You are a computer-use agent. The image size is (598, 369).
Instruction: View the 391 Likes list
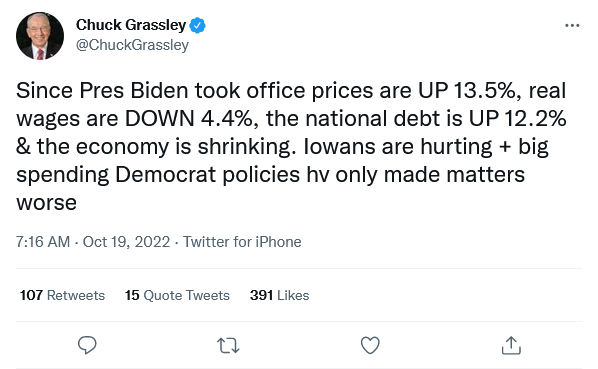(x=280, y=295)
